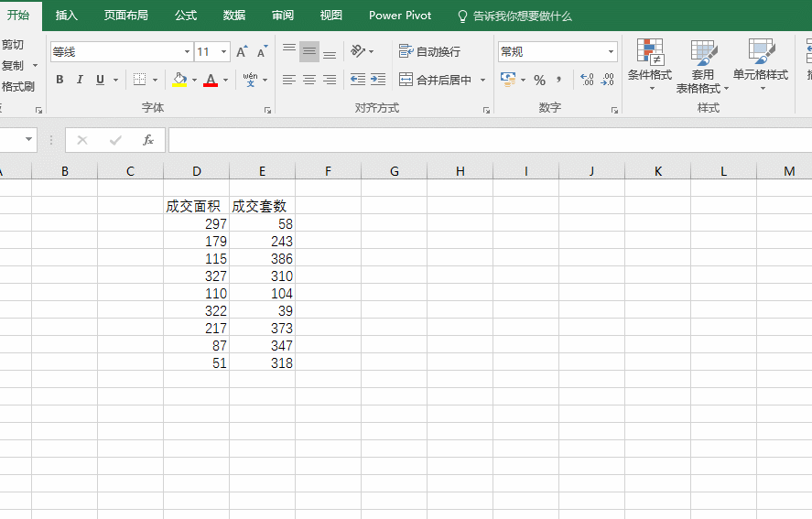Viewport: 812px width, 519px height.
Task: Apply the yellow fill color swatch
Action: 179,80
